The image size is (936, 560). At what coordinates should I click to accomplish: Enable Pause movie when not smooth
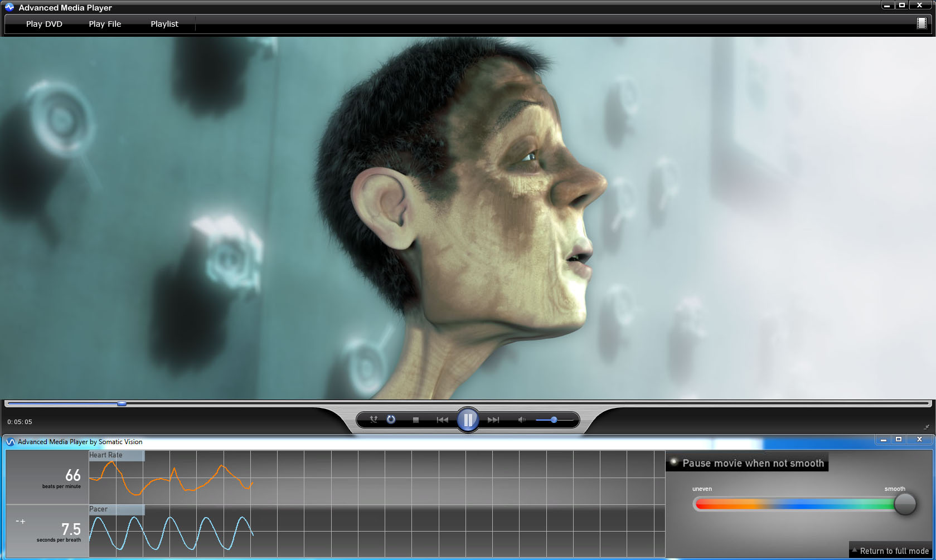673,462
